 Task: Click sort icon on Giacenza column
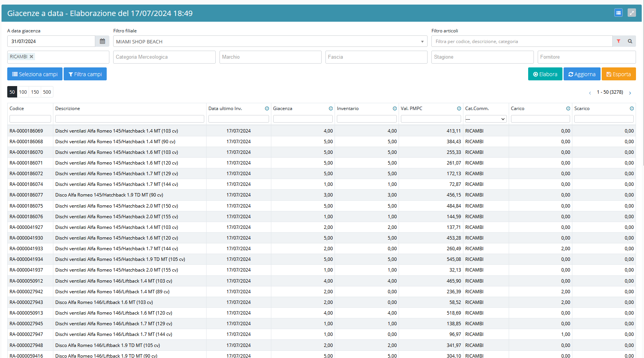[x=331, y=109]
